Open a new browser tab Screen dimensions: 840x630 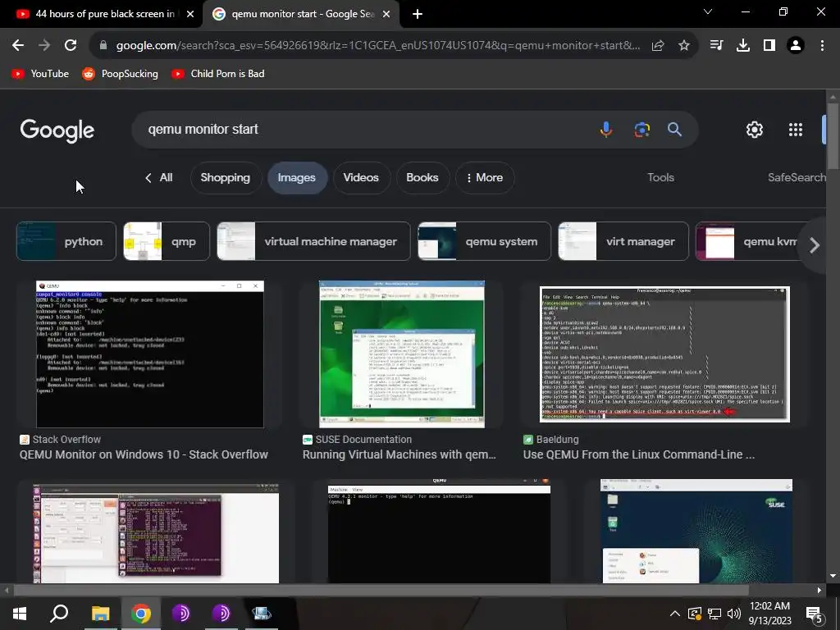click(x=418, y=14)
